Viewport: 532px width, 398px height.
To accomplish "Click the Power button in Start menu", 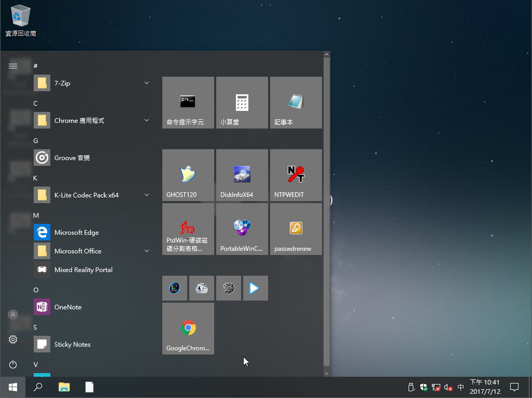I will tap(13, 365).
